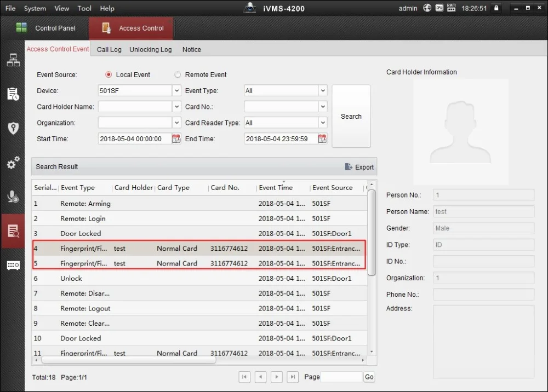548x392 pixels.
Task: Switch to the Notice tab
Action: [191, 50]
